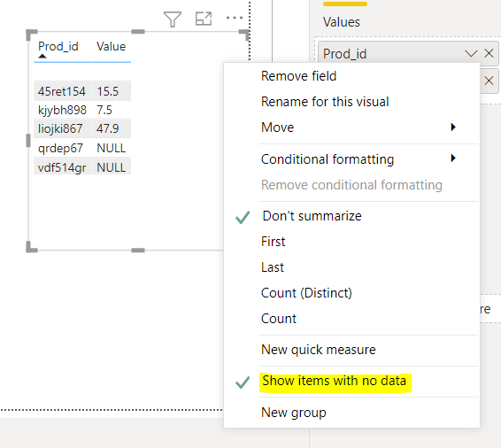Click the Prod_id field well pill

(408, 53)
